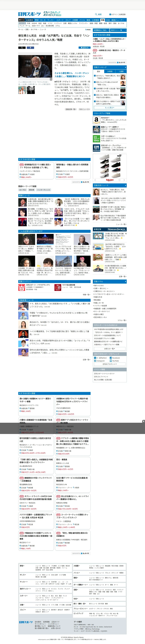Open rank 2 GACKT ranking article
This screenshot has width=145, height=644.
click(x=110, y=83)
